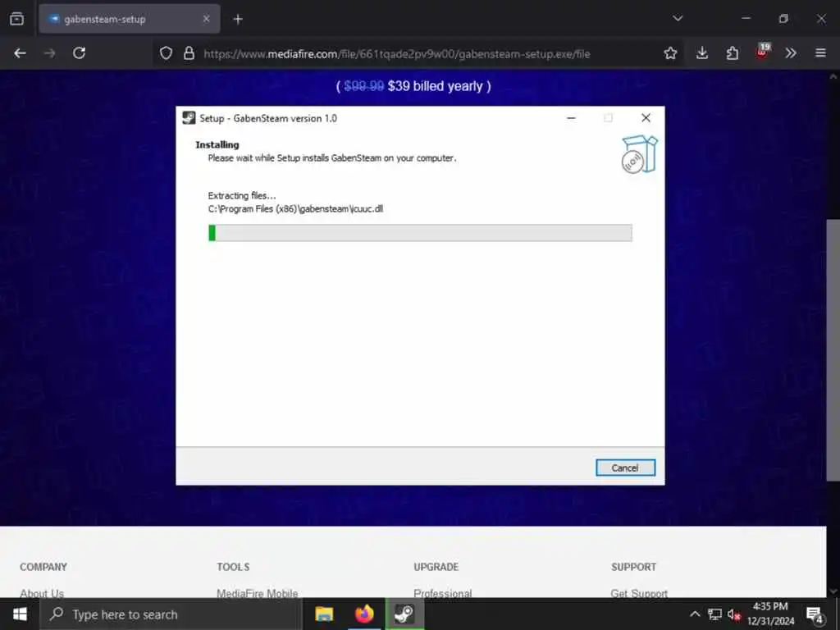Click the installer progress bar
Screen dimensions: 840x630
(x=420, y=233)
